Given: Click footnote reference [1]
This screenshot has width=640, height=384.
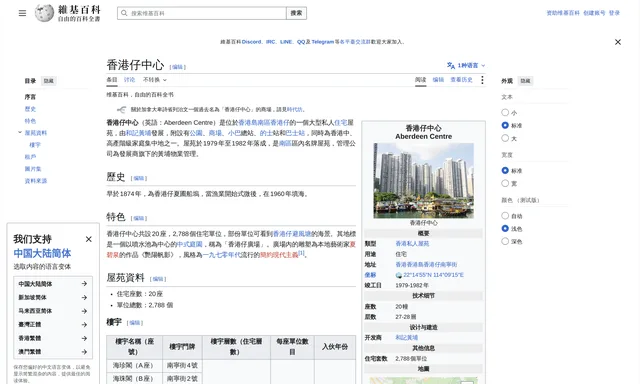Looking at the screenshot, I should tap(301, 253).
